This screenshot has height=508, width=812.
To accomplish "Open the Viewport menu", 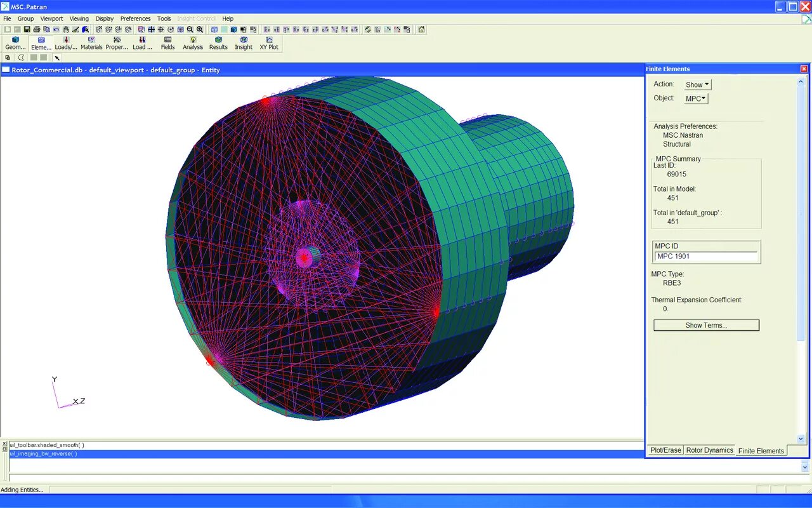I will tap(51, 18).
